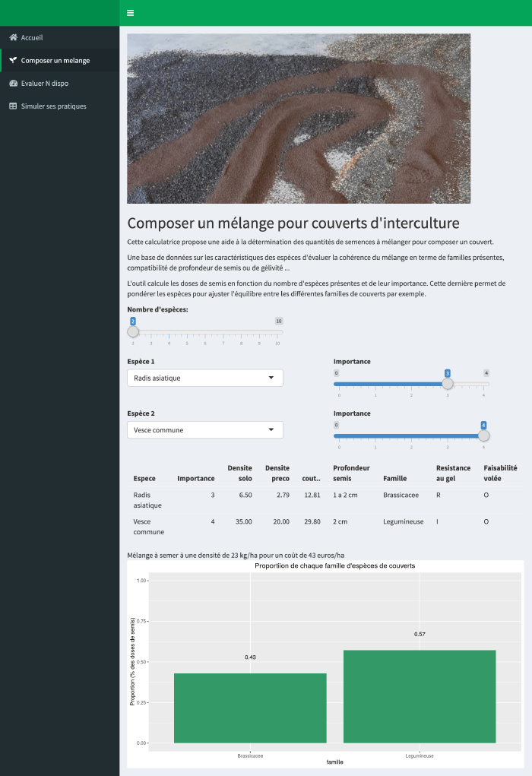Click Espèce 2 Importance slider handle
The image size is (532, 776).
click(x=483, y=436)
